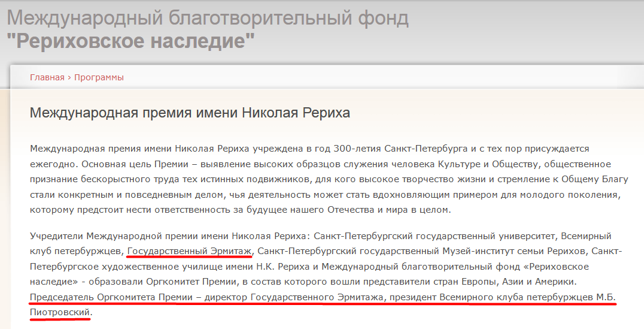This screenshot has height=329, width=644.
Task: Click the underlined name «Пиотровский»
Action: pos(60,313)
